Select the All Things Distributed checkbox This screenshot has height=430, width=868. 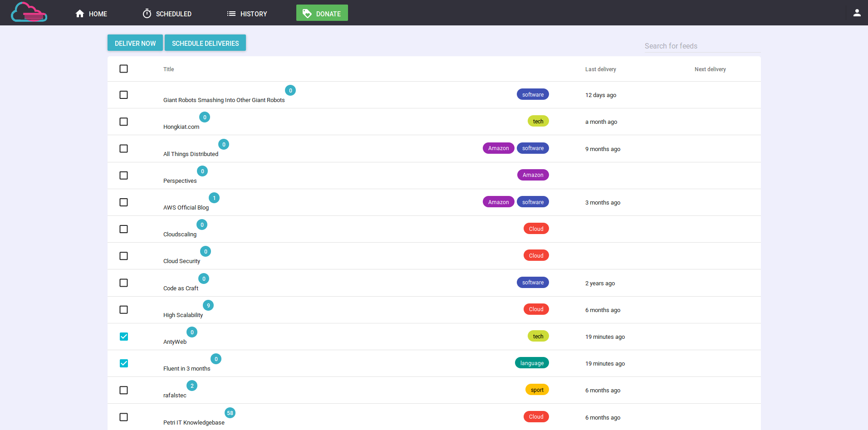coord(123,148)
